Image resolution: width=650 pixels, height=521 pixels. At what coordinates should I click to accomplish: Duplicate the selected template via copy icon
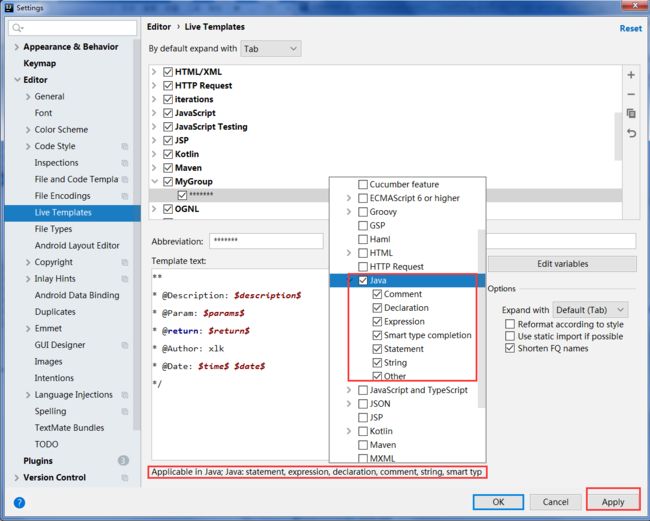[x=631, y=113]
